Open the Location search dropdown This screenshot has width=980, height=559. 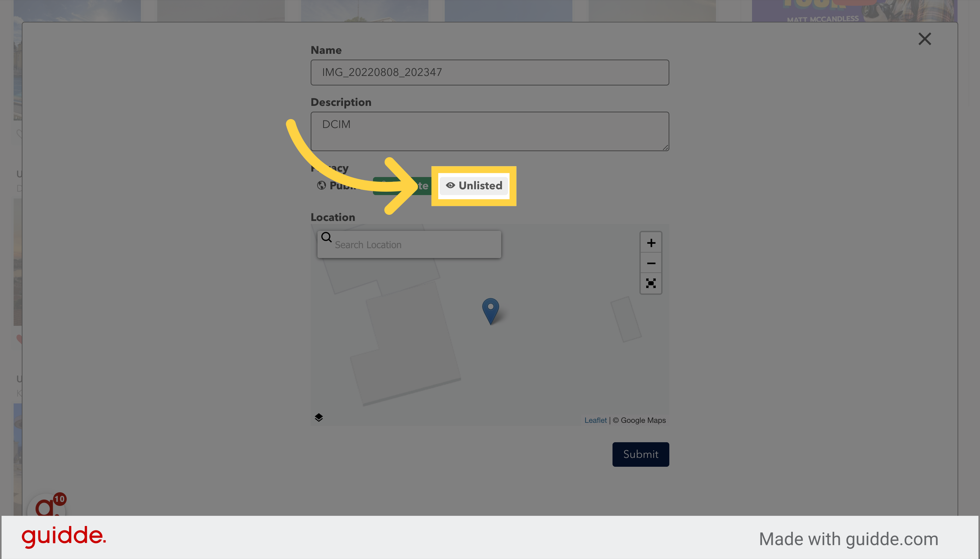410,244
